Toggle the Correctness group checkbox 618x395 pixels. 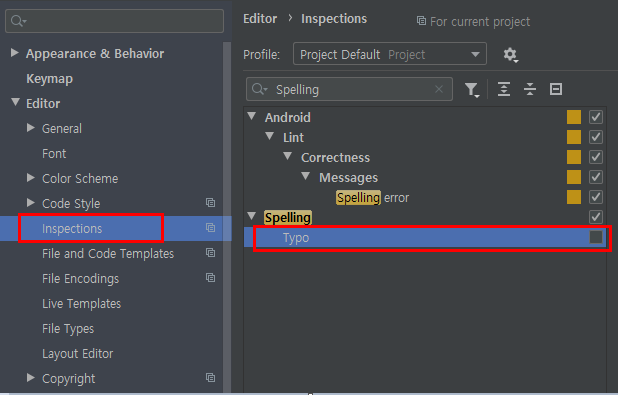596,157
